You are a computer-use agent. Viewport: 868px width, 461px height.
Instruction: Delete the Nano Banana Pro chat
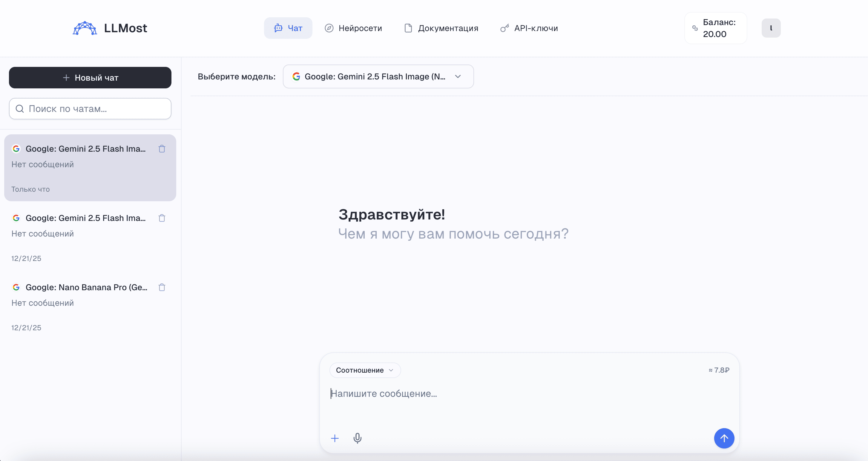162,287
